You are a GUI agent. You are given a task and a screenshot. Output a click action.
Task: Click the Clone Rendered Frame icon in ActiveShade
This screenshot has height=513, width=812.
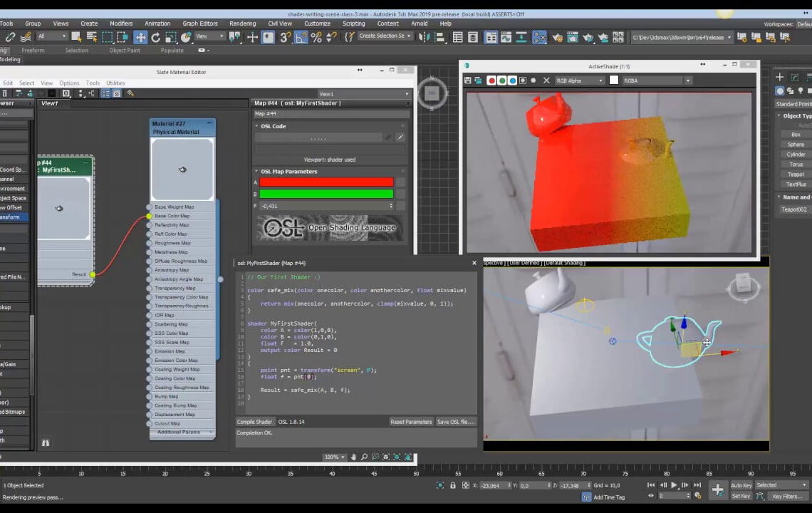click(479, 81)
